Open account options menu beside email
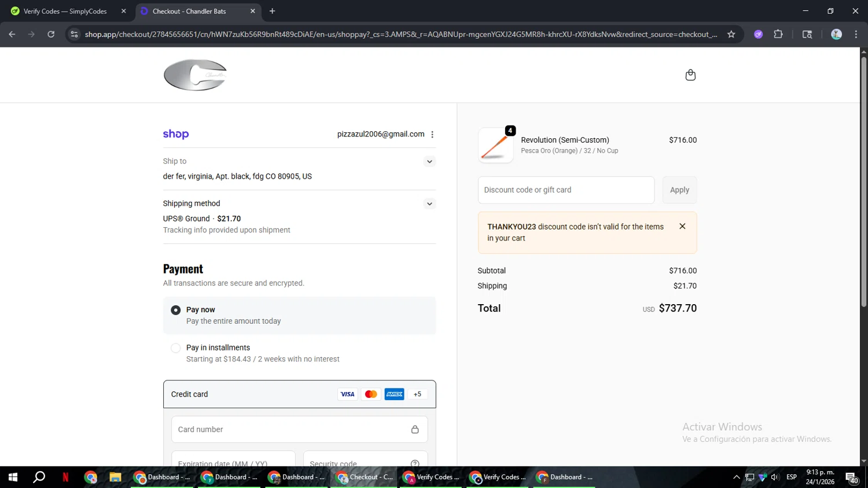This screenshot has height=488, width=868. click(x=432, y=134)
